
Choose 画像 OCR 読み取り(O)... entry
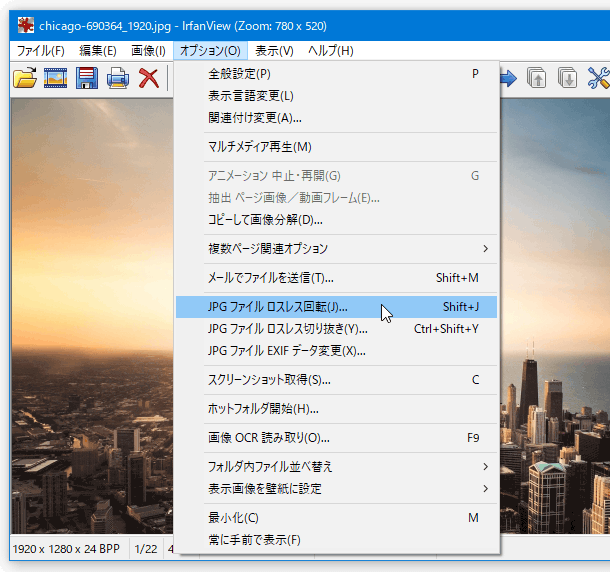337,438
